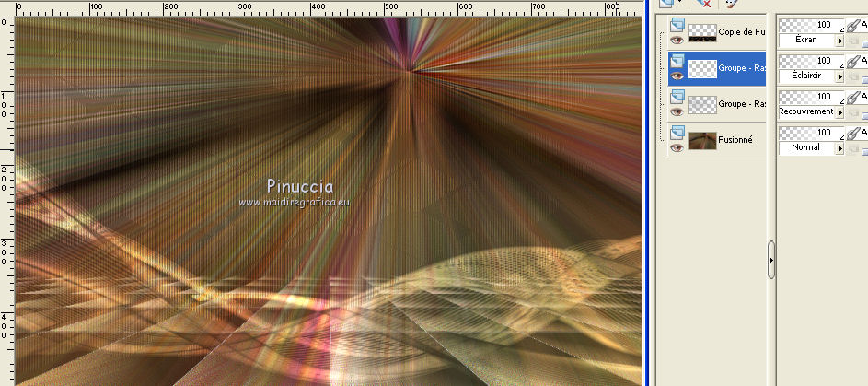Viewport: 868px width, 386px height.
Task: Click the opacity slider of the Recouvrement layer
Action: (812, 98)
